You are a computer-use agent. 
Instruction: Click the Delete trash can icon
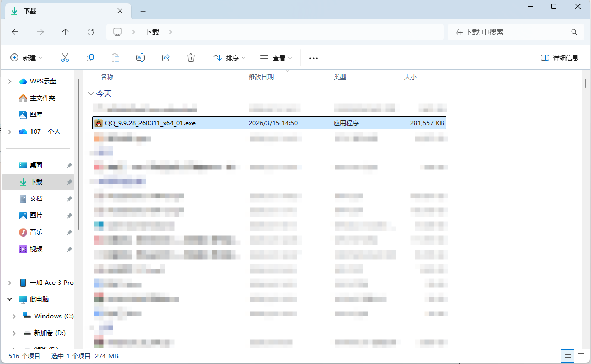[x=191, y=58]
